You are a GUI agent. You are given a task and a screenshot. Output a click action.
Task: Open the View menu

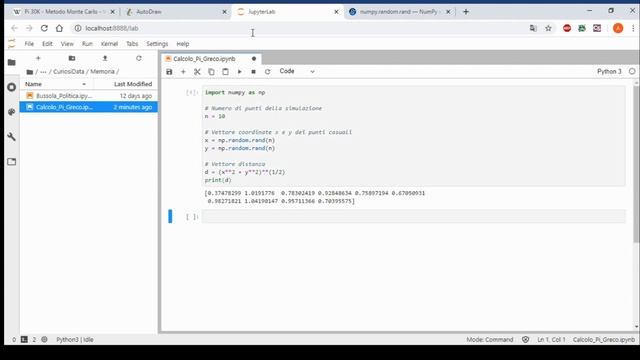pyautogui.click(x=67, y=44)
